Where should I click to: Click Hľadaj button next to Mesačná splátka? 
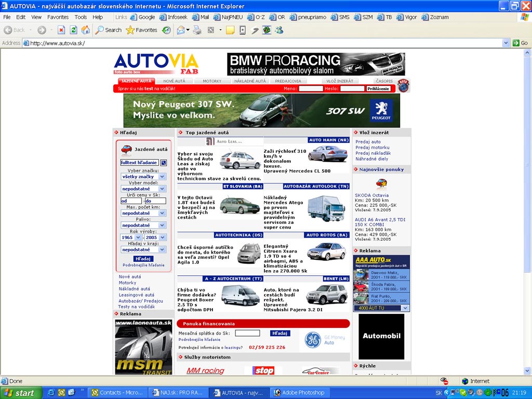[280, 333]
